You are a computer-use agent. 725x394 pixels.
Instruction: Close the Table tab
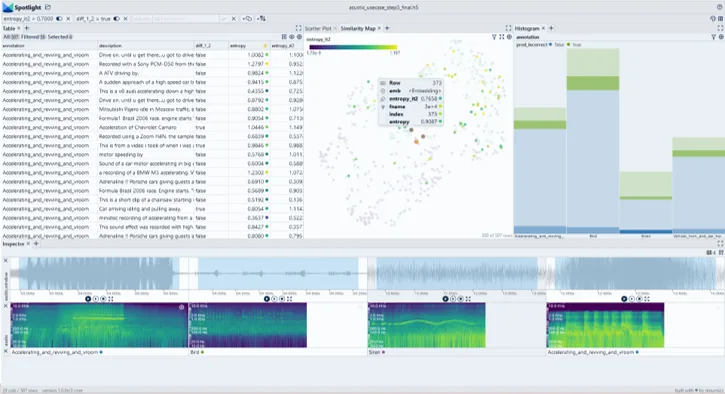(19, 28)
